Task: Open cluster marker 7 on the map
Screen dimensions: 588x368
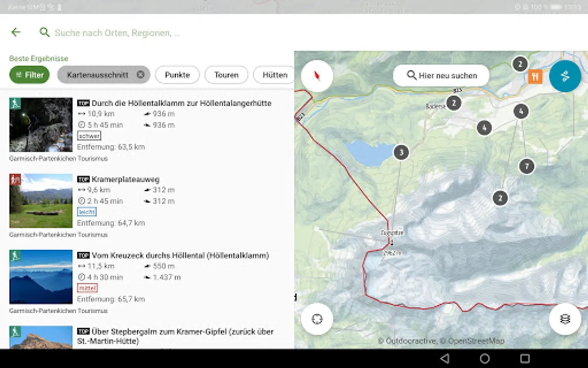Action: [527, 166]
